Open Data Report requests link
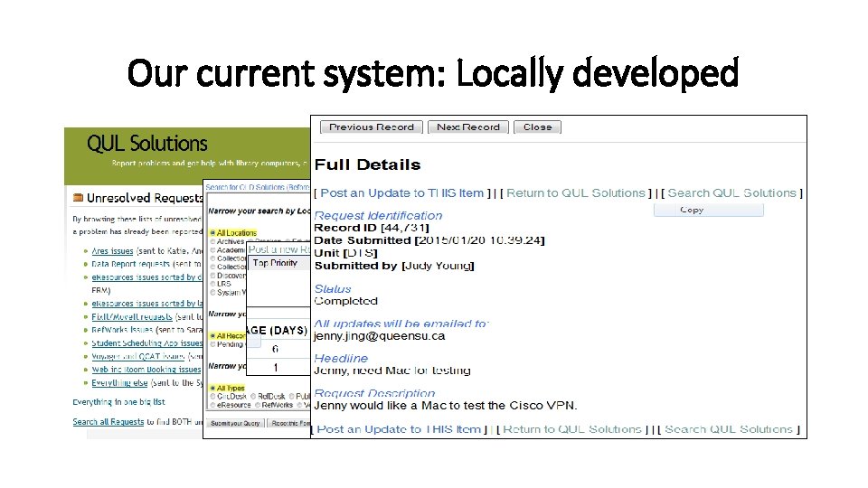The height and width of the screenshot is (488, 868). coord(130,265)
